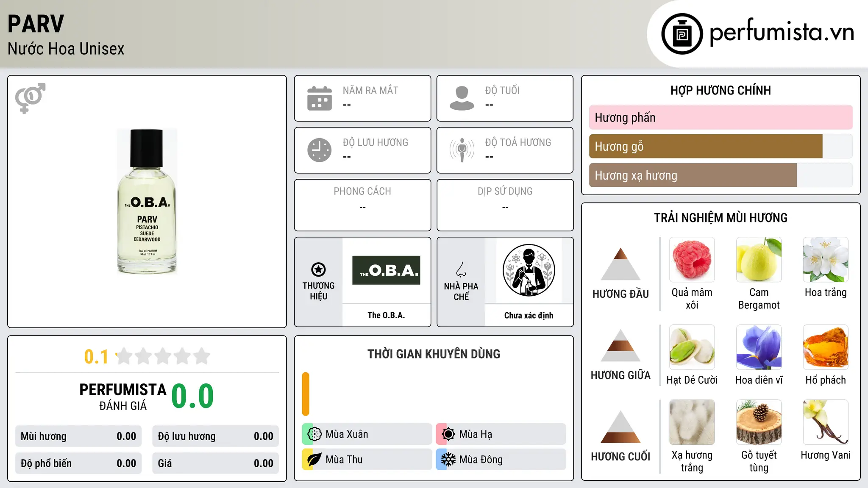The height and width of the screenshot is (488, 868).
Task: Click the Mùi hương score row
Action: (x=78, y=436)
